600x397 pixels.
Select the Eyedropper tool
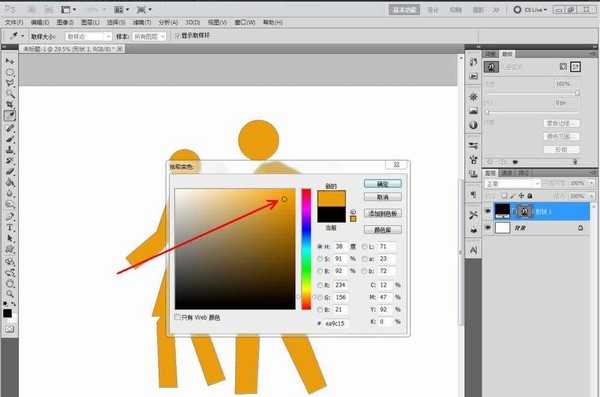[10, 115]
